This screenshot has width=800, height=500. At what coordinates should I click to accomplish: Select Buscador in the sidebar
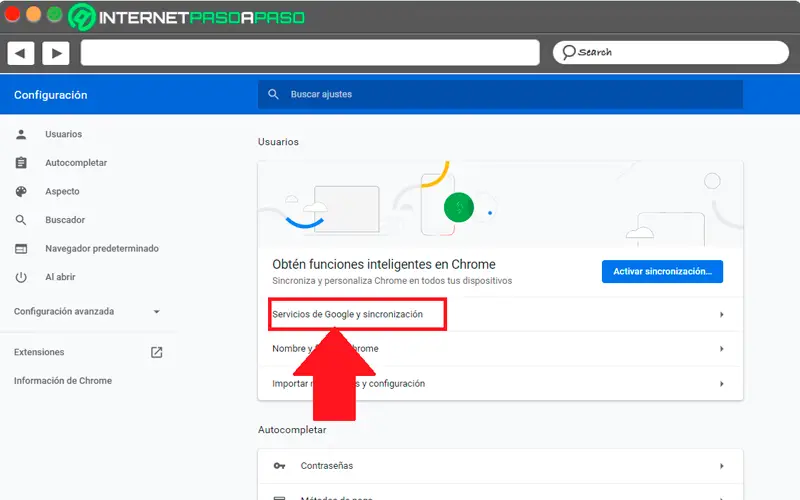click(65, 220)
